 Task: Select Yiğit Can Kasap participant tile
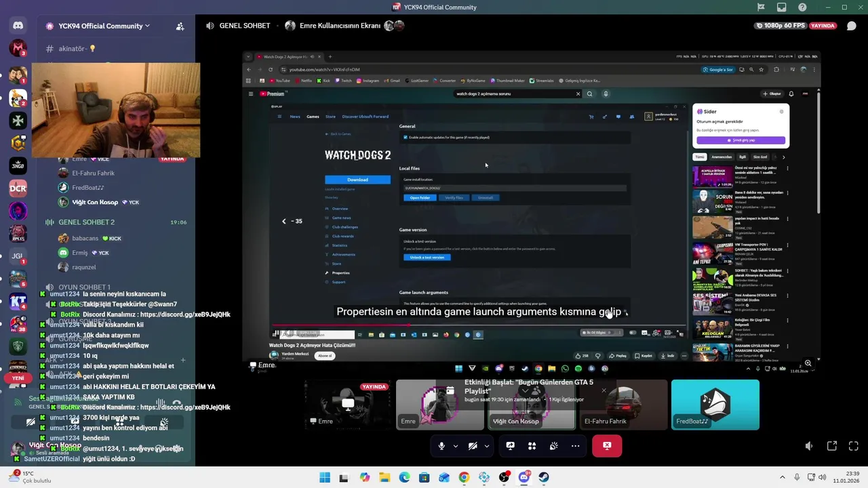pyautogui.click(x=532, y=405)
